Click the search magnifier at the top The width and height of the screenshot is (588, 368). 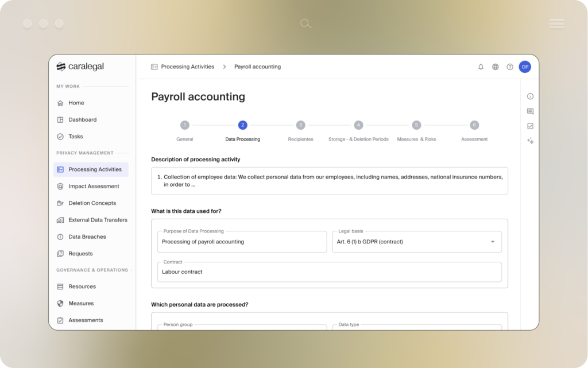pos(305,23)
